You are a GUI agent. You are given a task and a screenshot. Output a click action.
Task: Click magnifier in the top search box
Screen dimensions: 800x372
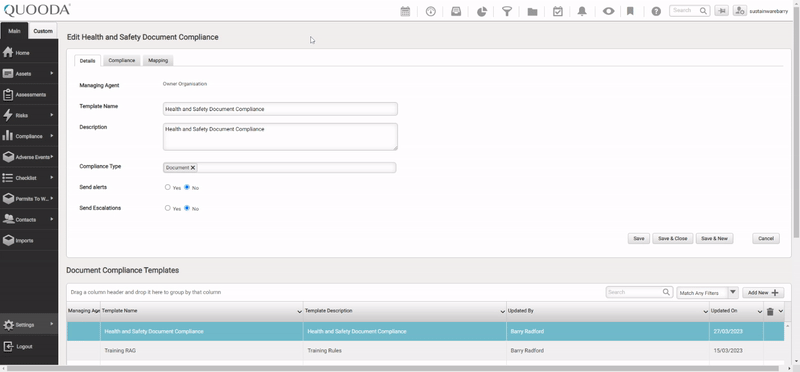click(703, 10)
